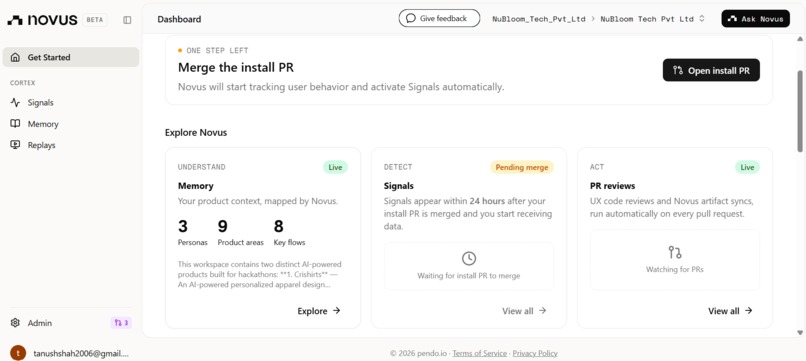This screenshot has height=361, width=806.
Task: Click the user avatar circle
Action: (x=18, y=353)
